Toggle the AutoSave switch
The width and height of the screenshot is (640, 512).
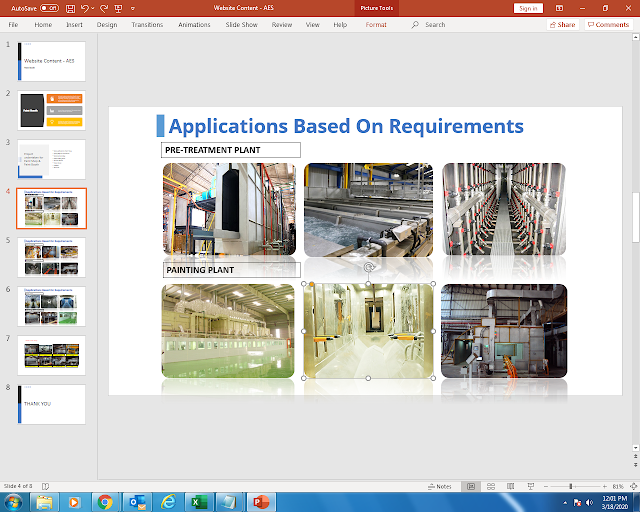coord(49,8)
